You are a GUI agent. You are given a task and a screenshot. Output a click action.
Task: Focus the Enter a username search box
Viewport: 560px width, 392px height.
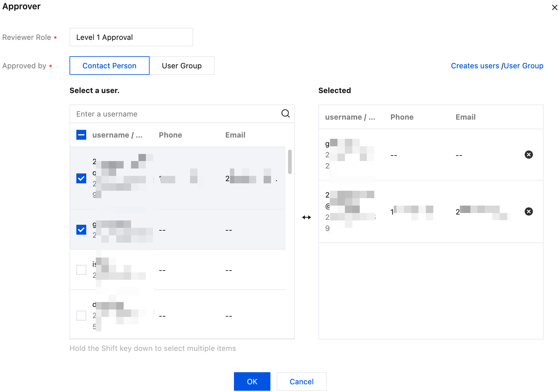tap(176, 114)
